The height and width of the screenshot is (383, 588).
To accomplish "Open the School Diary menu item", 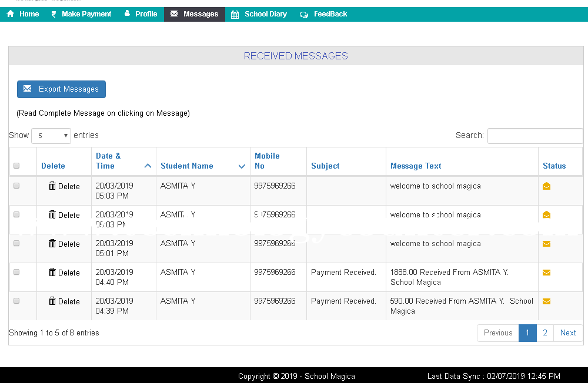I will [x=259, y=14].
